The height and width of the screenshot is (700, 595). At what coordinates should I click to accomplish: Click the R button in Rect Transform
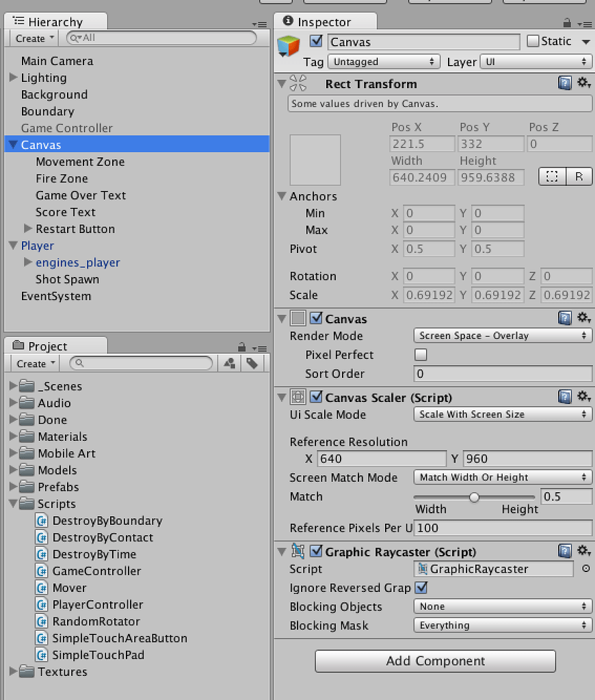(579, 176)
